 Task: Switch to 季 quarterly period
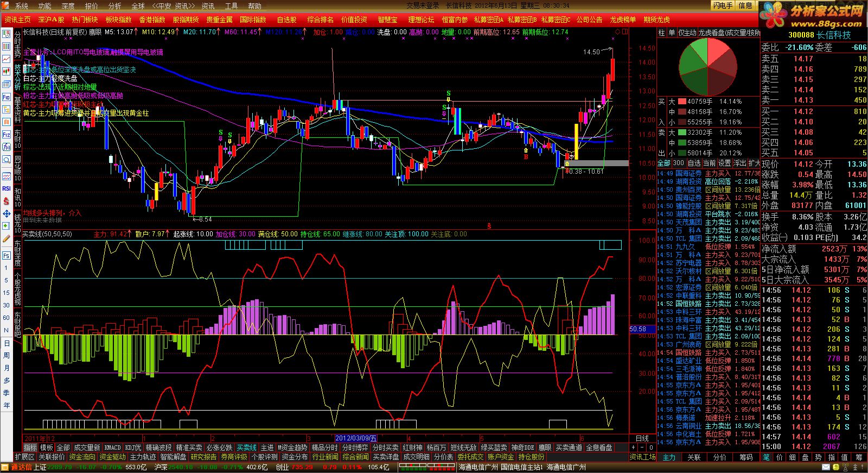point(7,393)
